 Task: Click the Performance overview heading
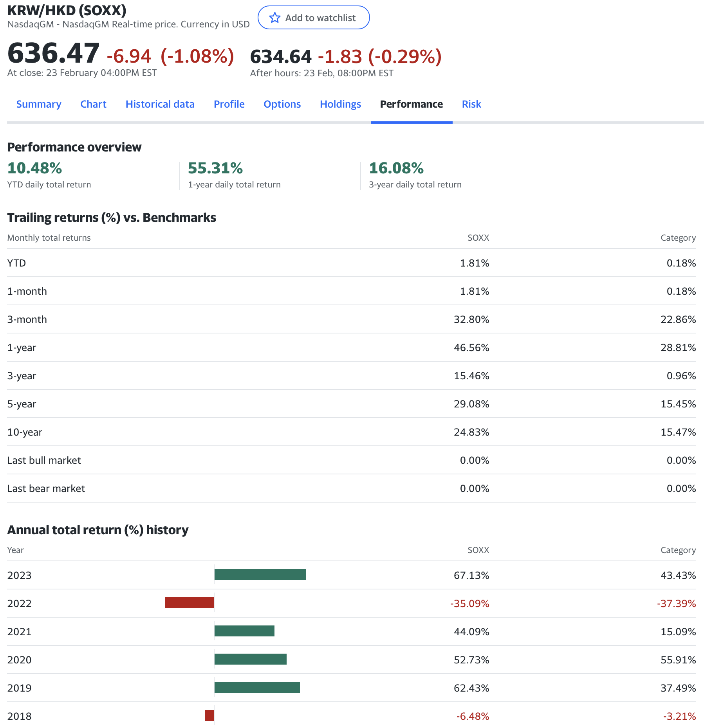pyautogui.click(x=74, y=147)
